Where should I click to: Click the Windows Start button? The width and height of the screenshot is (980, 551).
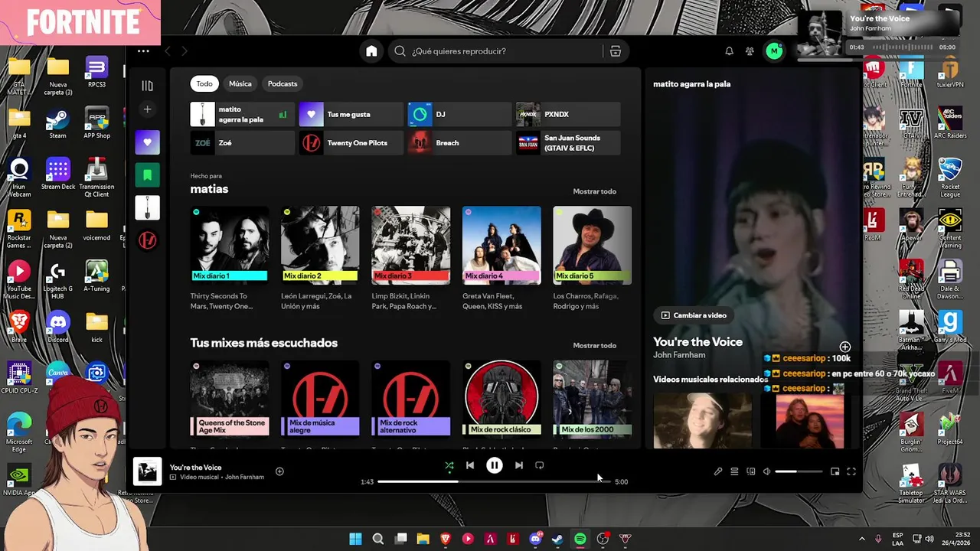[x=356, y=539]
